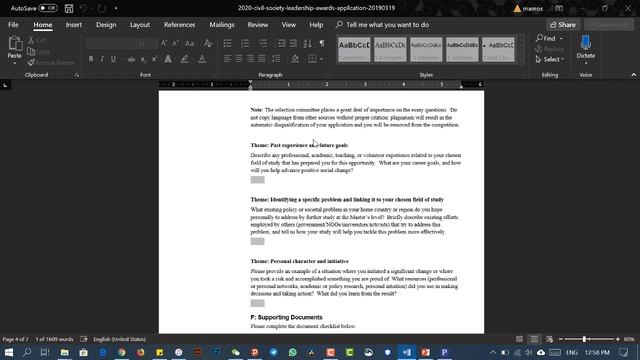
Task: Open the Change Case dropdown
Action: coord(190,43)
